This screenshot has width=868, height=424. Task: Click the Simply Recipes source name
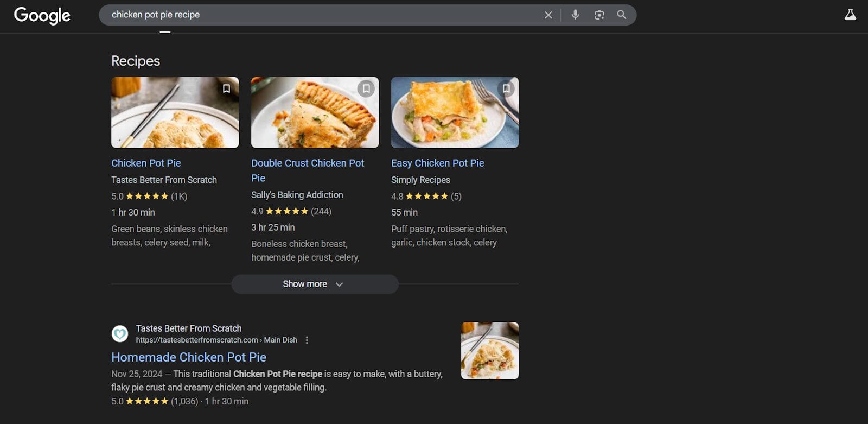pyautogui.click(x=421, y=180)
